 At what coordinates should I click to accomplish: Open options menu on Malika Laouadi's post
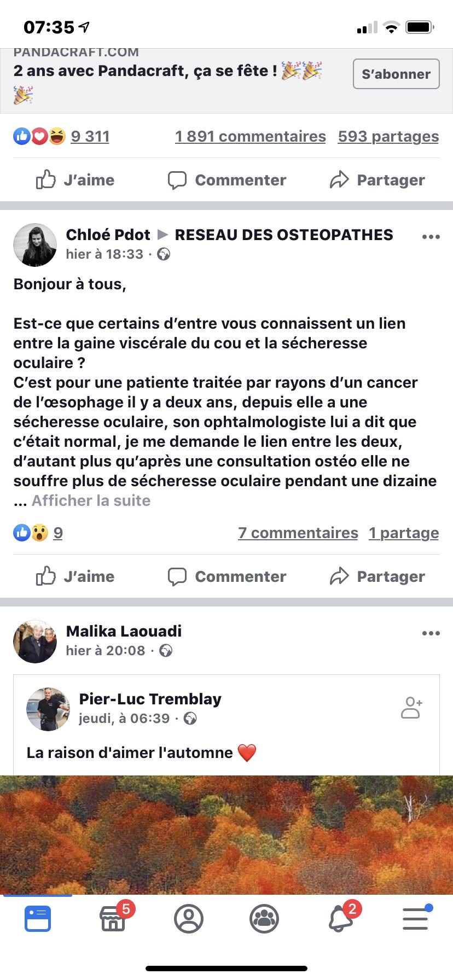coord(431,633)
